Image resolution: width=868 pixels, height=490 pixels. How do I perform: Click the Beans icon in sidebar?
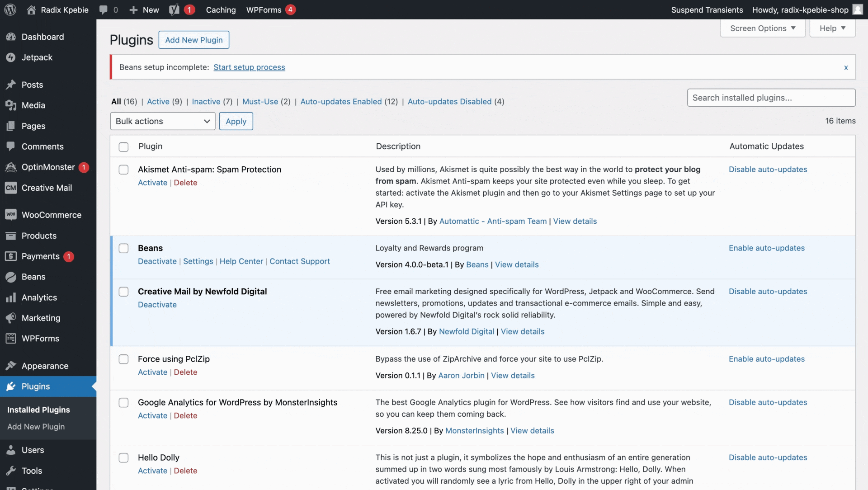click(x=11, y=277)
